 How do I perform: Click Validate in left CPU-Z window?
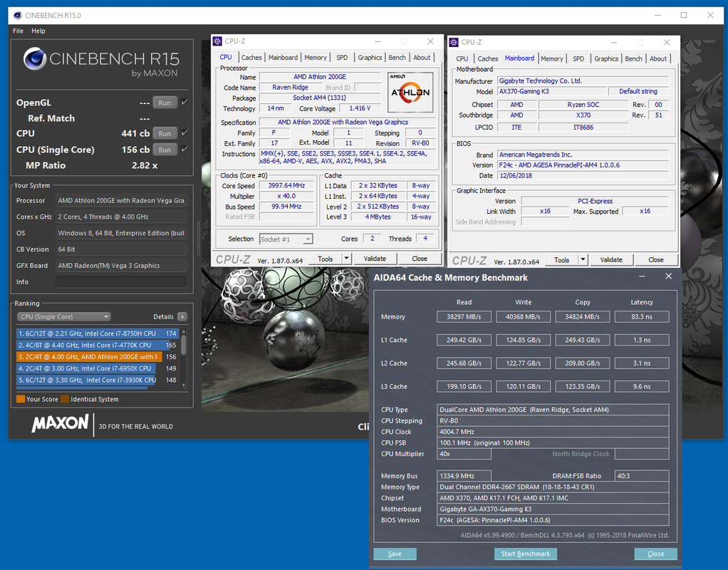click(375, 259)
